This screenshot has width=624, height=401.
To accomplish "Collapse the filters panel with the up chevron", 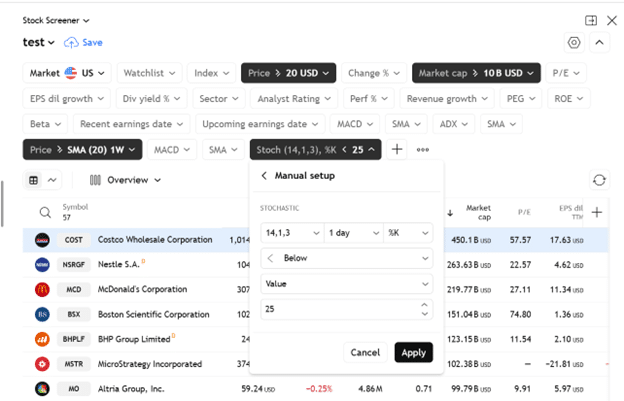I will pos(599,43).
